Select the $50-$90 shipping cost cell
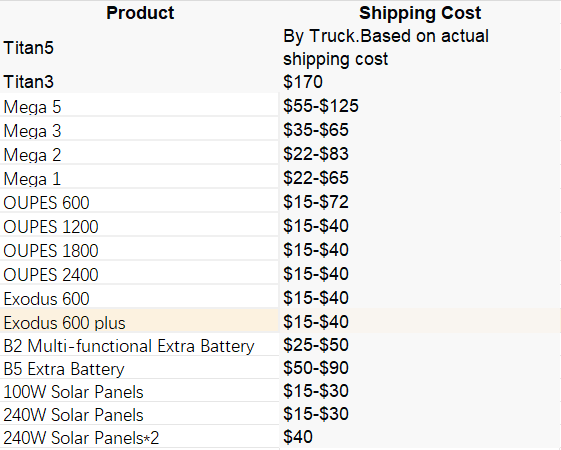The width and height of the screenshot is (561, 450). point(420,368)
